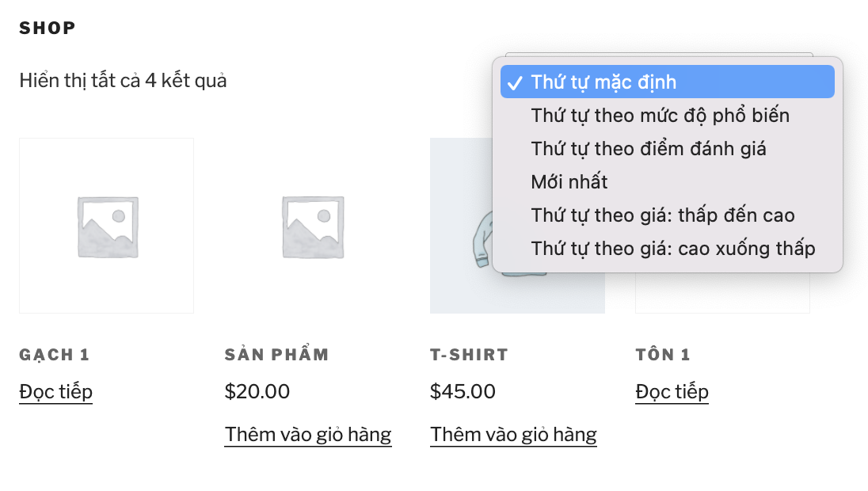Click "Đọc tiếp" under TÔN 1
The width and height of the screenshot is (868, 491).
click(x=672, y=391)
